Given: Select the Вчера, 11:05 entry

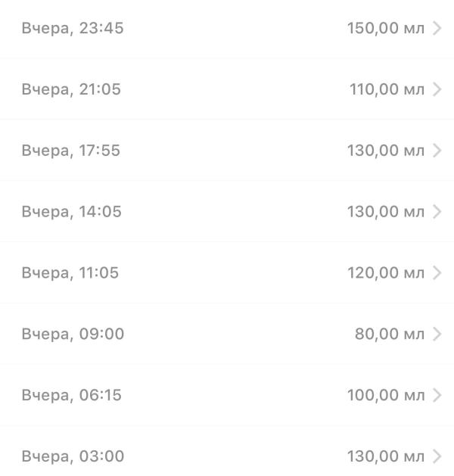Looking at the screenshot, I should 70,273.
